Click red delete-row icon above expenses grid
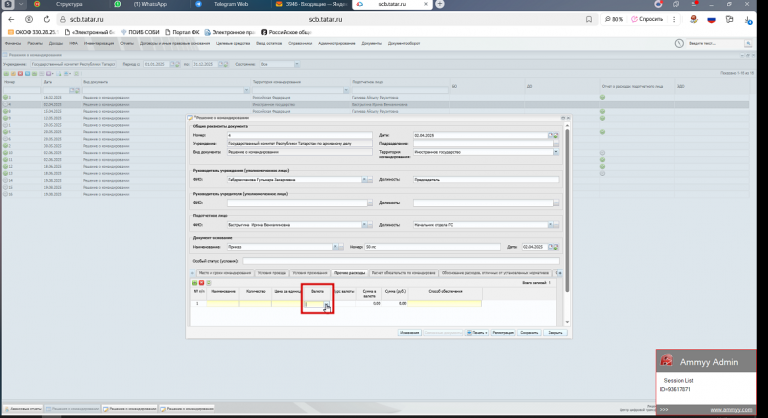Viewport: 768px width, 418px height. tap(201, 283)
